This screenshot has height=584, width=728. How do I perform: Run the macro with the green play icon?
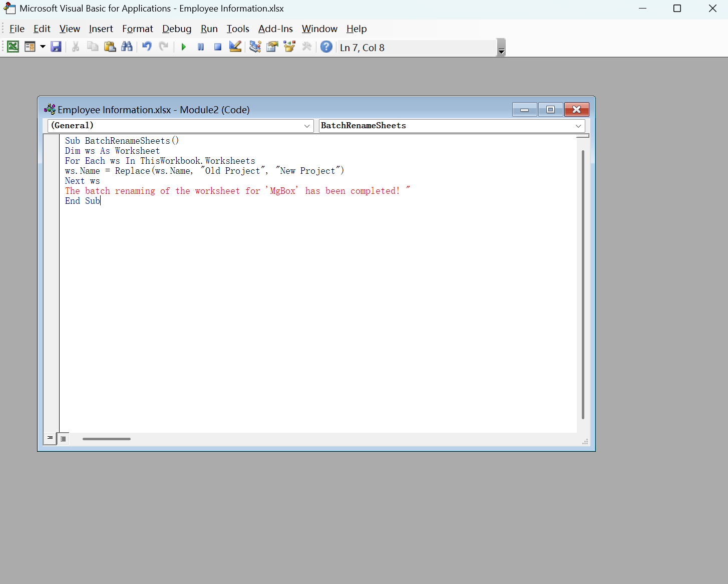tap(184, 47)
